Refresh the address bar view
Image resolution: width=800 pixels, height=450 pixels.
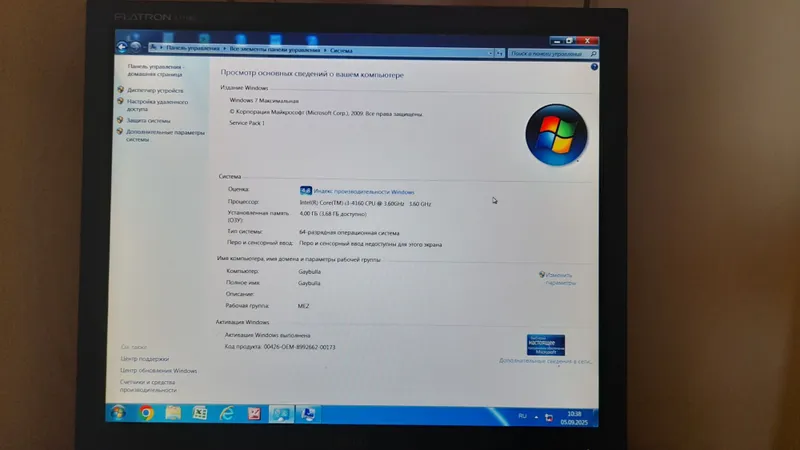[x=499, y=53]
